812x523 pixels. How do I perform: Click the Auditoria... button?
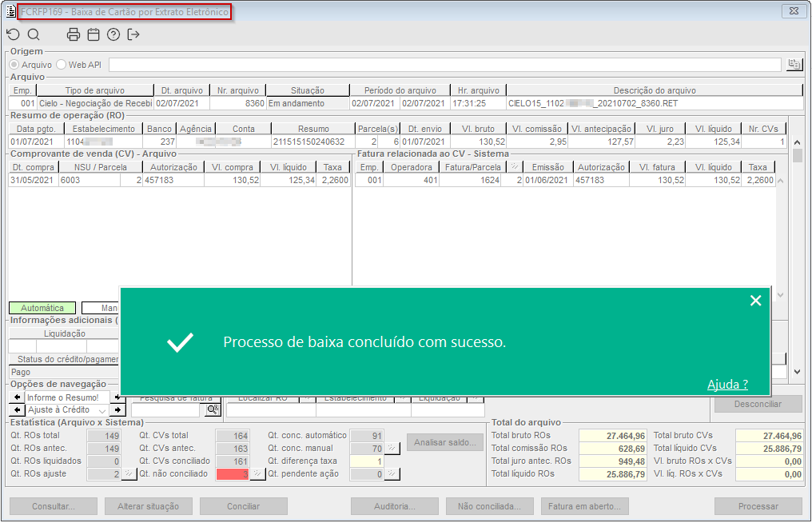[395, 506]
